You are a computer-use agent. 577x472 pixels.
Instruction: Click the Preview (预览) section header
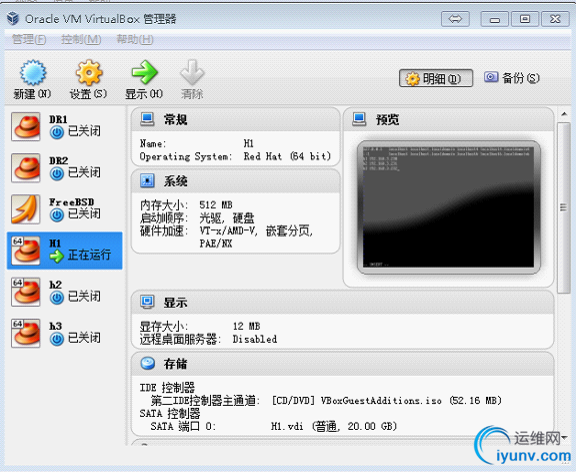click(x=449, y=120)
